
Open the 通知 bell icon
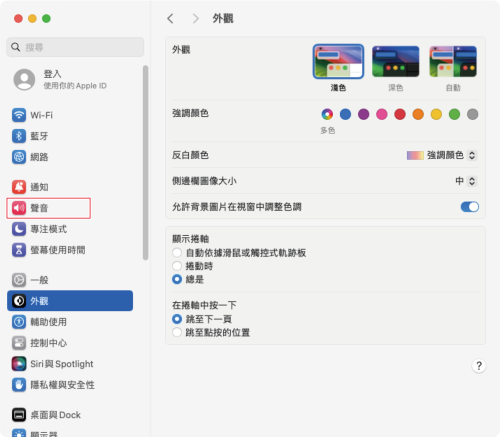[19, 187]
